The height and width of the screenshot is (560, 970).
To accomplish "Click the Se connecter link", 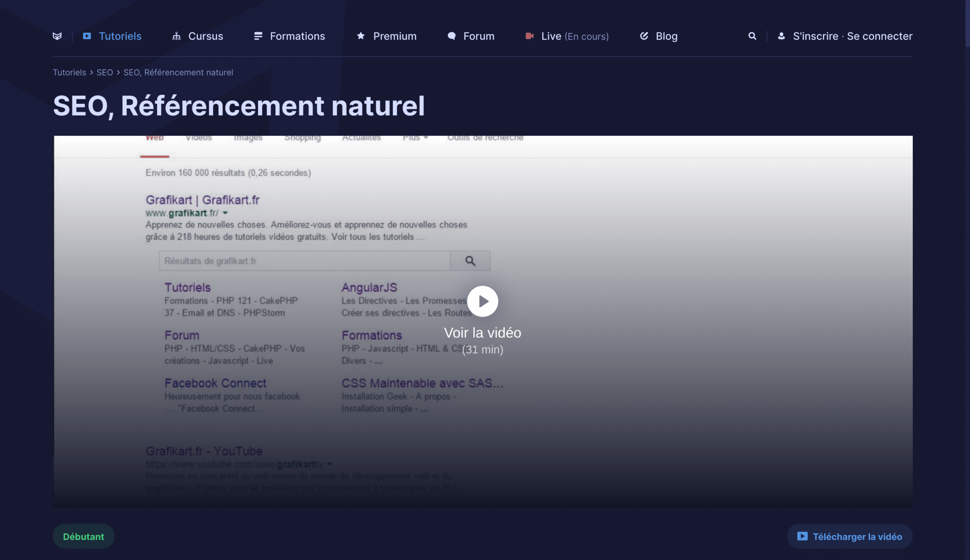I will [879, 36].
